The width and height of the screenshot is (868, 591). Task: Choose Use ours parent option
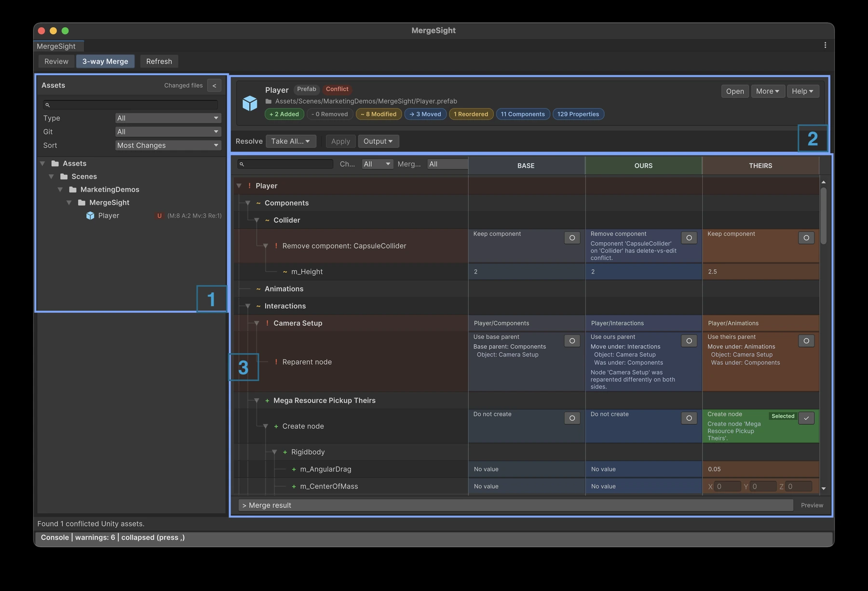689,341
